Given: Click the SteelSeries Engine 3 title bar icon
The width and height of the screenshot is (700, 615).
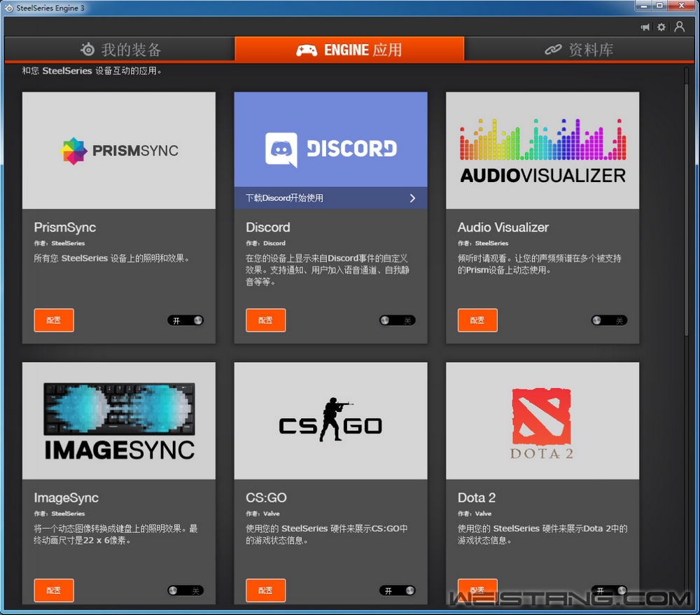Looking at the screenshot, I should (x=8, y=8).
